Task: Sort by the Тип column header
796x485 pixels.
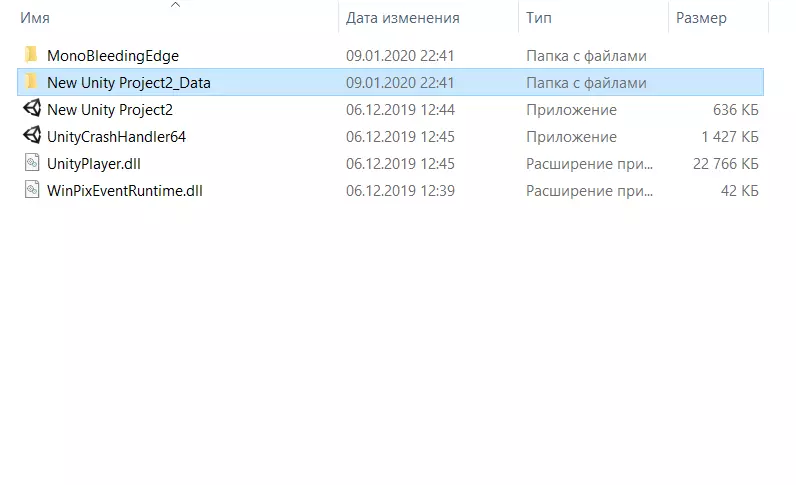Action: pos(539,18)
